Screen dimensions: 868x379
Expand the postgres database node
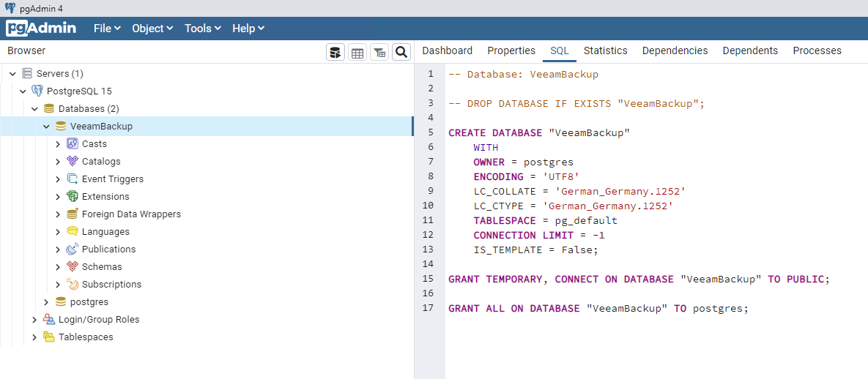pos(46,302)
